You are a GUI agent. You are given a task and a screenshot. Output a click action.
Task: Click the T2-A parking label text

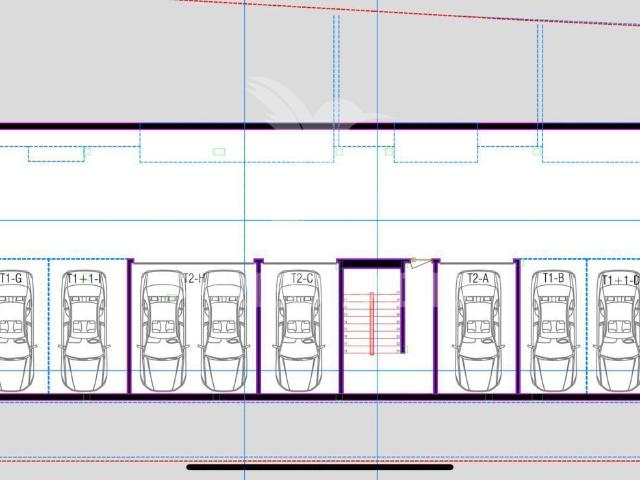point(478,279)
